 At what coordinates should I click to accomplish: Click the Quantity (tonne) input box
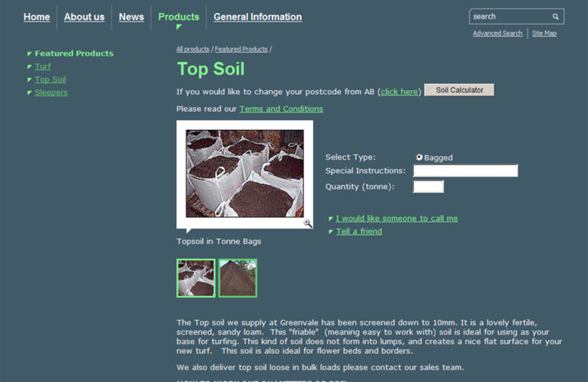click(428, 187)
